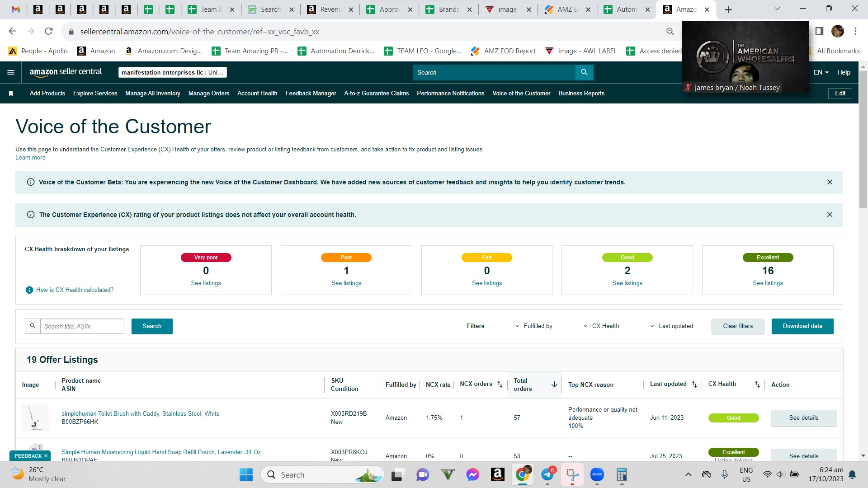Open the Chrome tab search dropdown
The width and height of the screenshot is (868, 488).
(x=777, y=9)
